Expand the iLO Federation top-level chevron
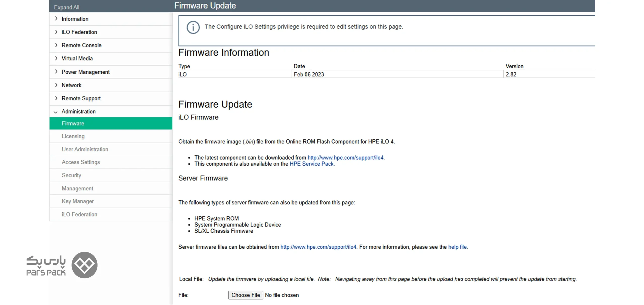This screenshot has height=305, width=644. [56, 32]
